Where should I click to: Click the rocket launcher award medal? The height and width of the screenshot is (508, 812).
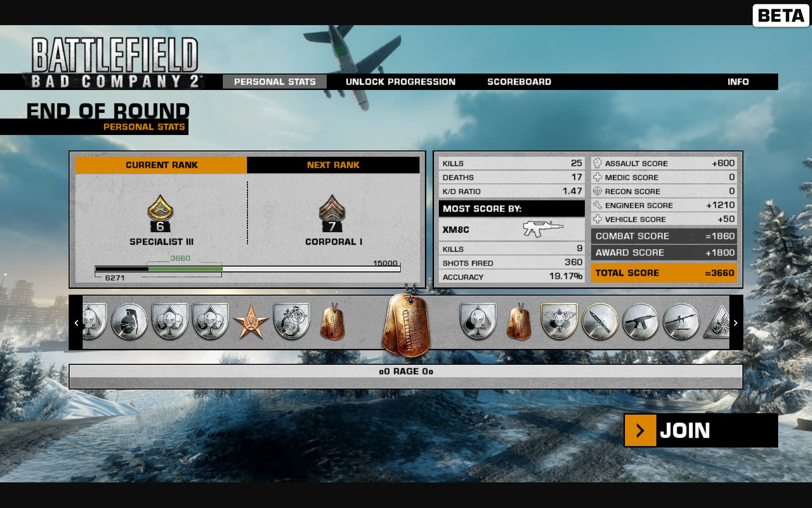(681, 322)
